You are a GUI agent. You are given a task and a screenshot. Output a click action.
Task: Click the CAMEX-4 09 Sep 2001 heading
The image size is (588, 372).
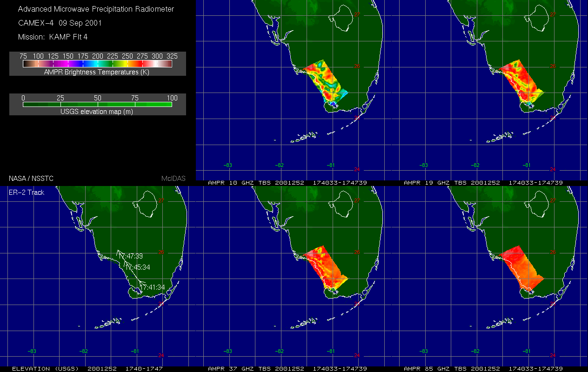(x=60, y=23)
